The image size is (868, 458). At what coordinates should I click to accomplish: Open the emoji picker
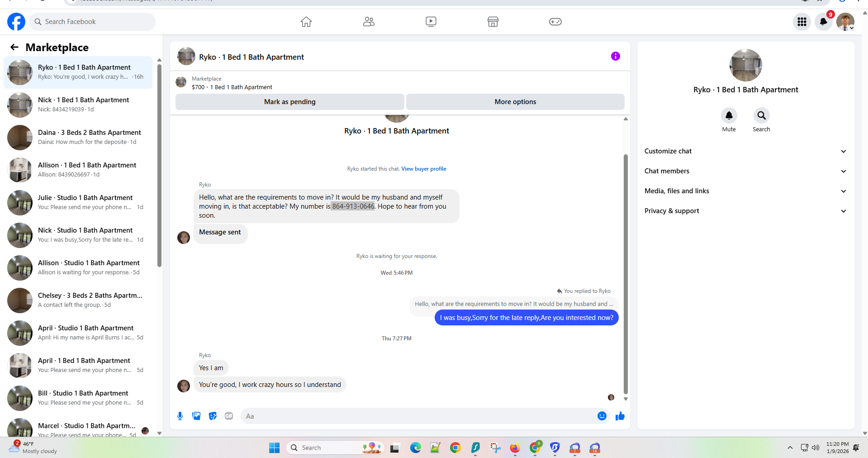(x=602, y=416)
